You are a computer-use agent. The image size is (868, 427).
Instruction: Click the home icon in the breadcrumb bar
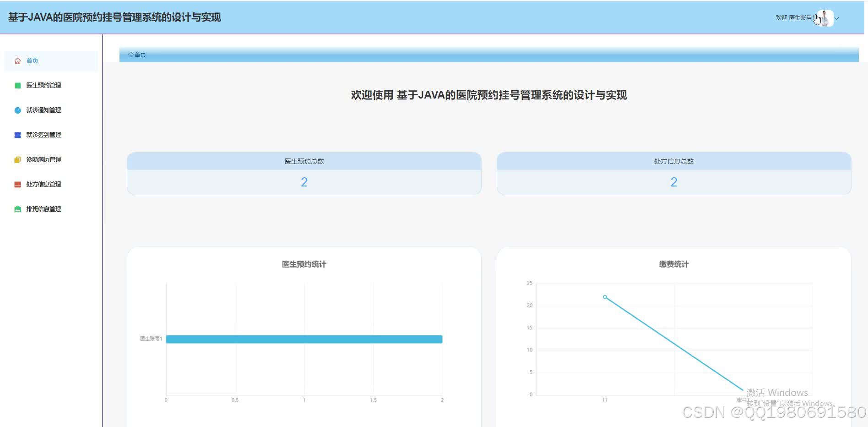click(x=130, y=55)
